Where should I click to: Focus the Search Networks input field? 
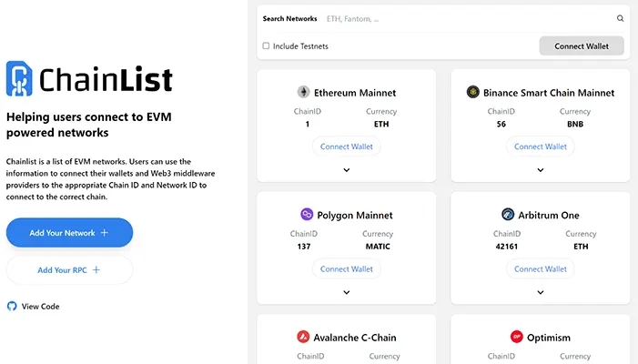click(x=468, y=19)
